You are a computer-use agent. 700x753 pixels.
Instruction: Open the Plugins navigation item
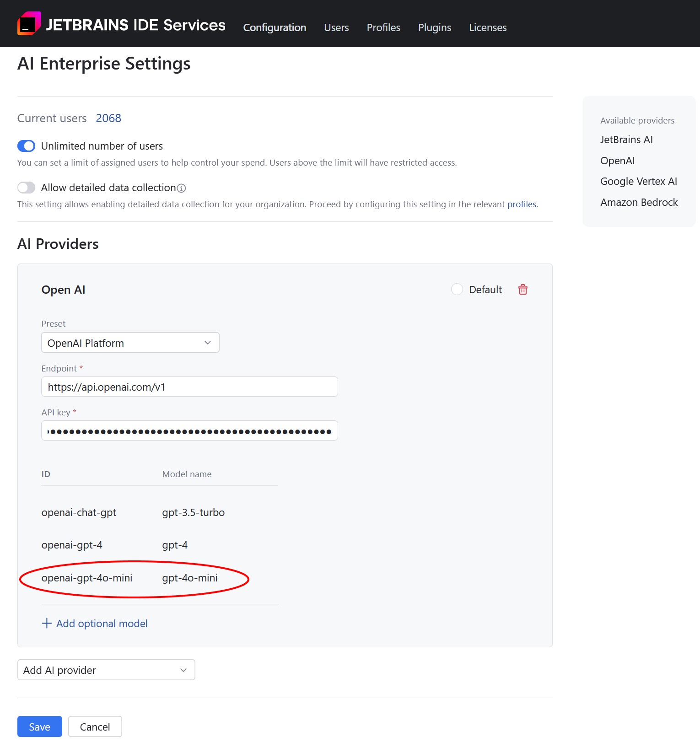click(434, 27)
